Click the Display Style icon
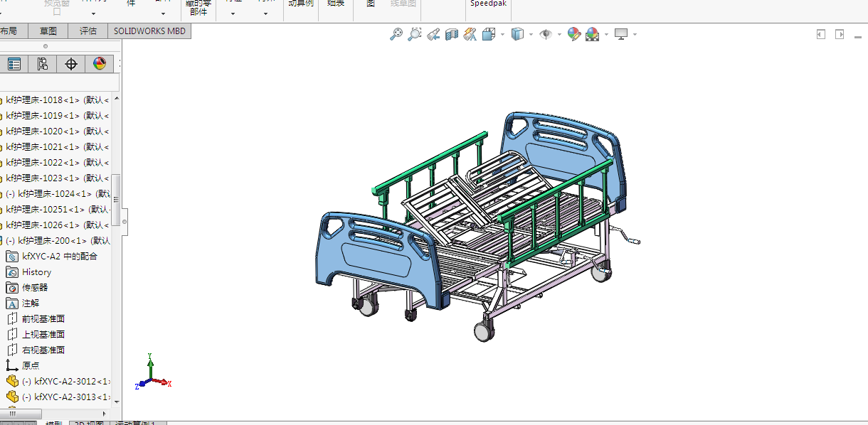 518,33
